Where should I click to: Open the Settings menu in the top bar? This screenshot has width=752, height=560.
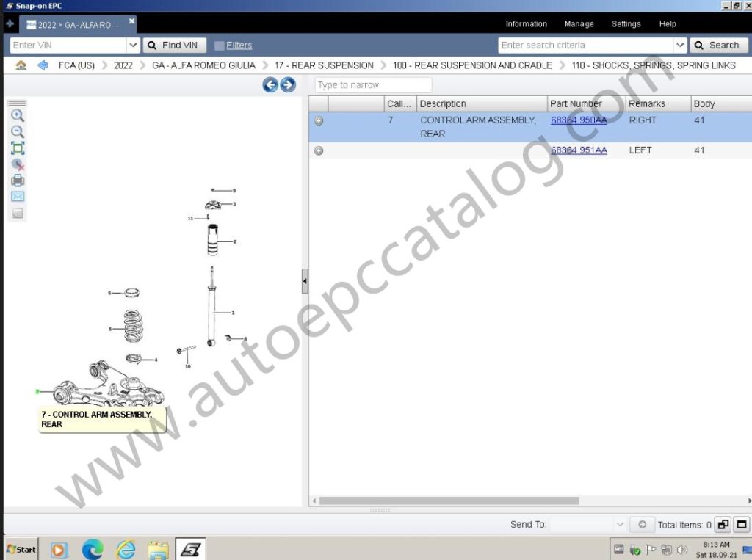pyautogui.click(x=626, y=23)
